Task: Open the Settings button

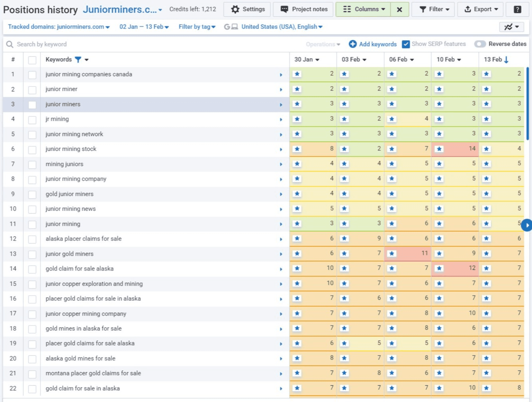Action: tap(248, 9)
